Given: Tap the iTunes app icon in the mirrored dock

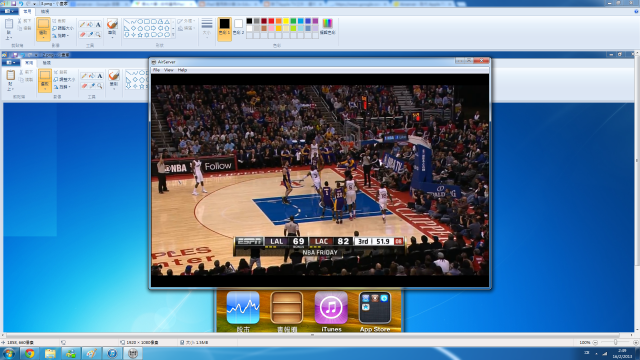Looking at the screenshot, I should tap(331, 308).
